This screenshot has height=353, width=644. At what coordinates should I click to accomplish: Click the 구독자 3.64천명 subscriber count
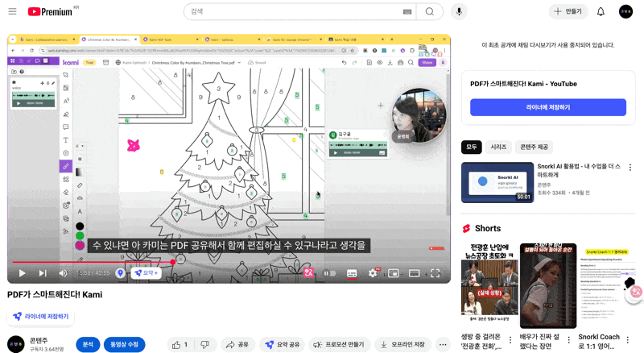click(47, 349)
